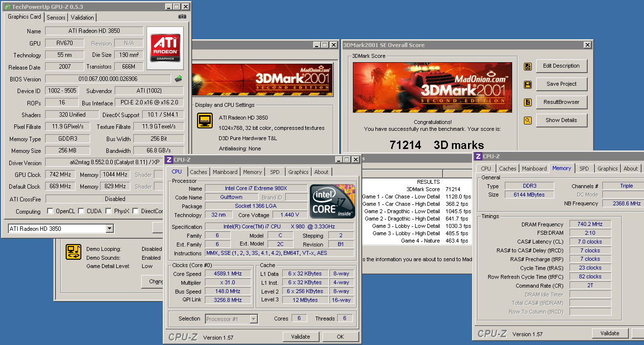Click the BIOS Version field in GPU-Z
The image size is (644, 345).
(108, 79)
